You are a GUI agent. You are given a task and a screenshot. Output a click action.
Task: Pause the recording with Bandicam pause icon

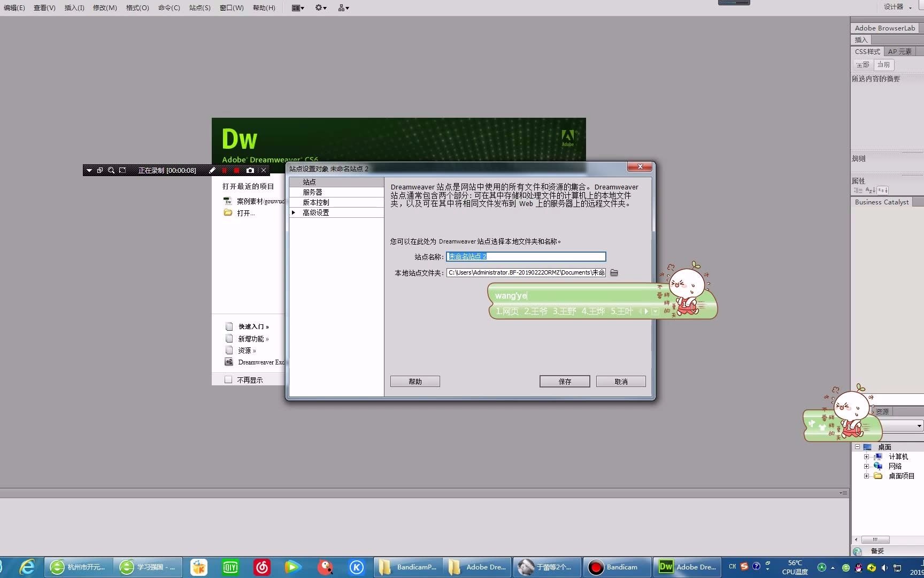[224, 170]
